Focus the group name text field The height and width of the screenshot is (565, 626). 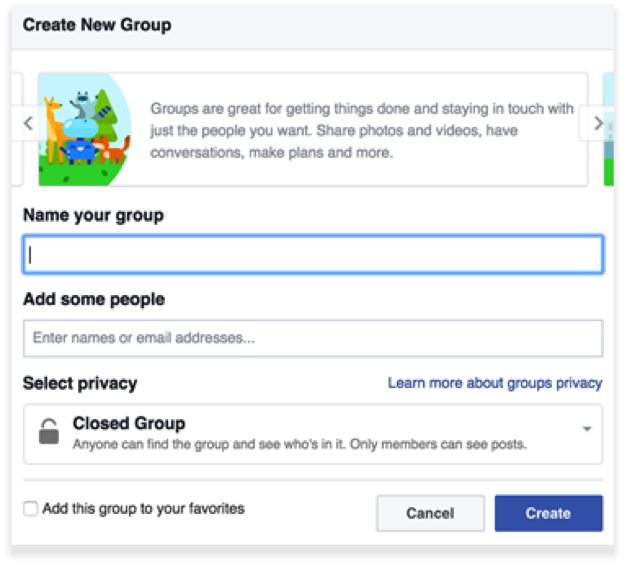[312, 255]
